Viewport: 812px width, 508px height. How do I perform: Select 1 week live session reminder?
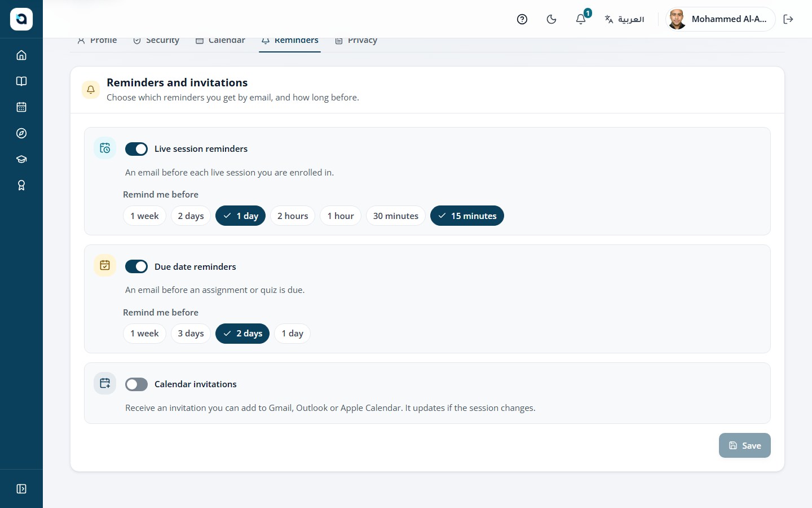click(144, 216)
